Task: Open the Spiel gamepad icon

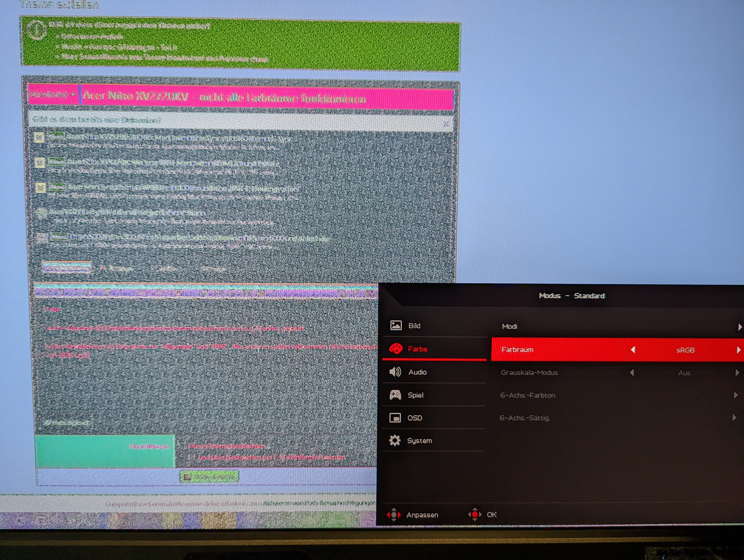Action: 395,395
